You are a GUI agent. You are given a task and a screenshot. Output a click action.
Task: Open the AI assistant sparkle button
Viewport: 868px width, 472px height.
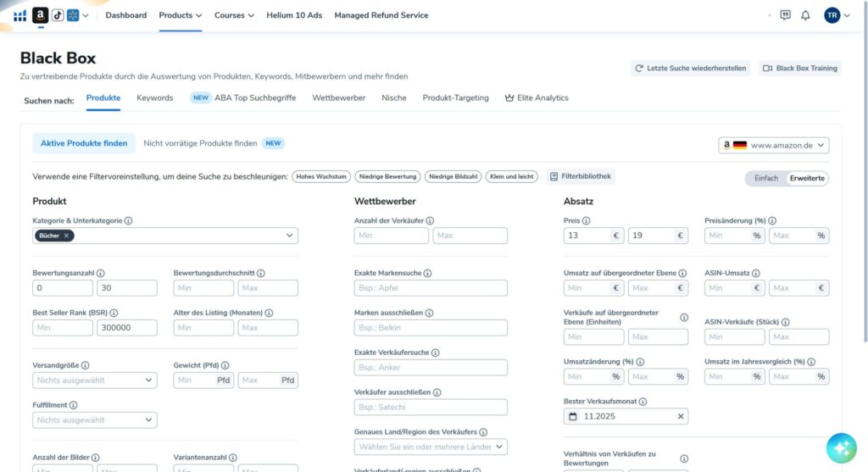click(x=842, y=447)
